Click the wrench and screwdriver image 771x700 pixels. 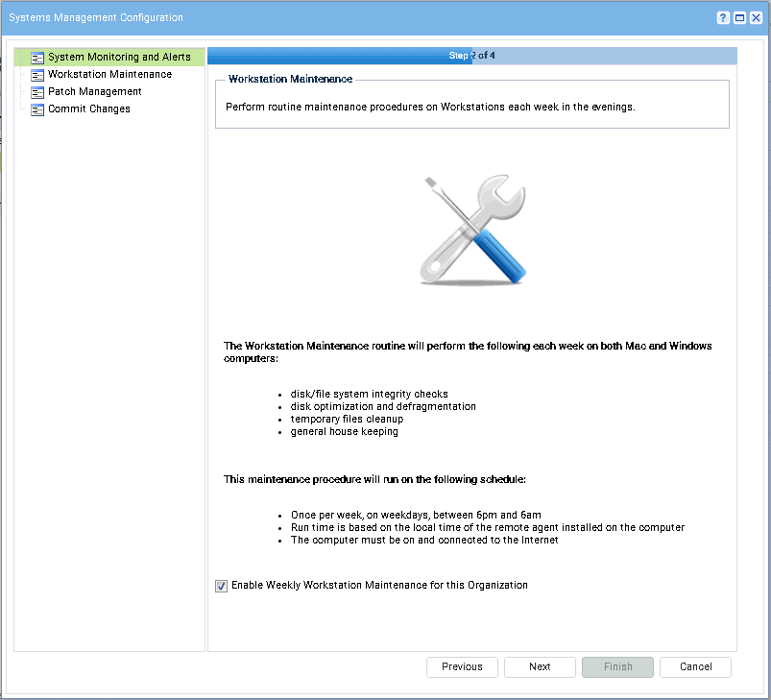[x=471, y=230]
